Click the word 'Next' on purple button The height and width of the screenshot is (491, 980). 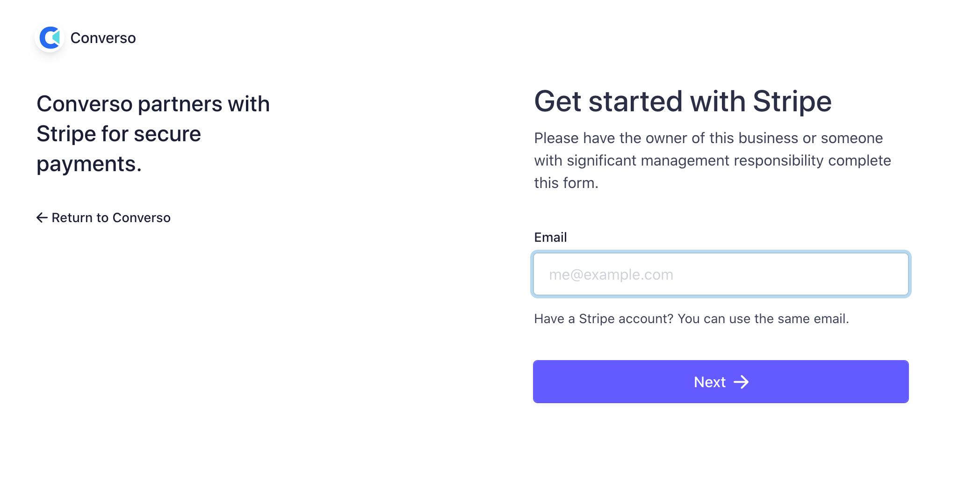point(710,382)
